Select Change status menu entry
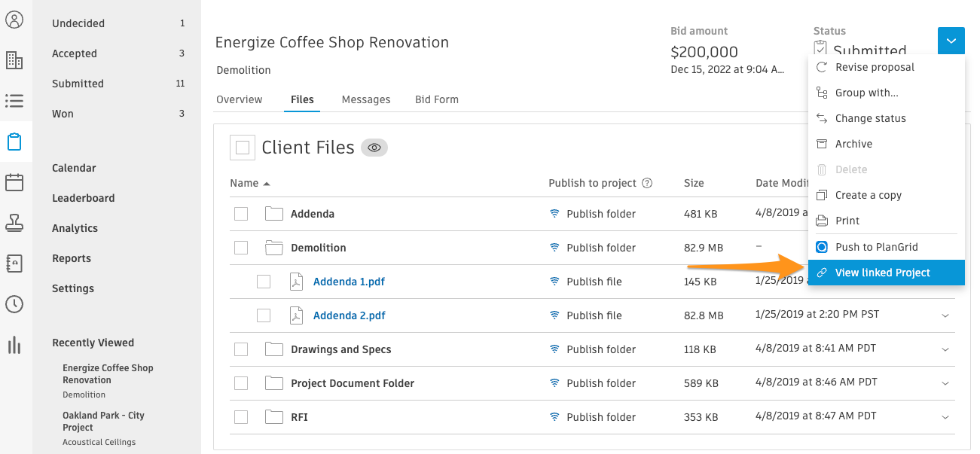 click(x=887, y=118)
